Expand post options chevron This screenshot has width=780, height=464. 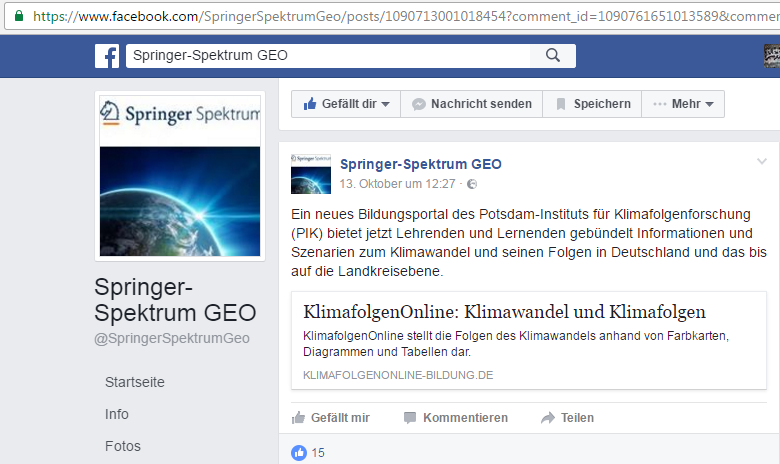(762, 162)
